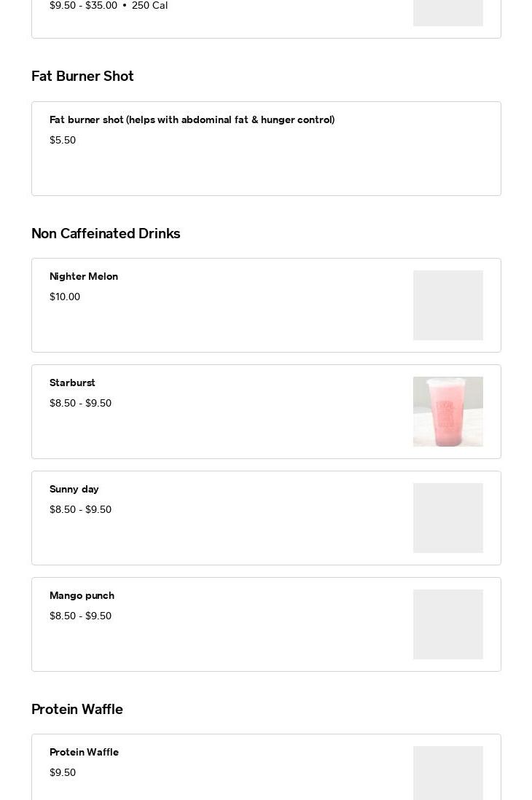Select the Starburst drink title
The image size is (532, 800).
(x=72, y=383)
